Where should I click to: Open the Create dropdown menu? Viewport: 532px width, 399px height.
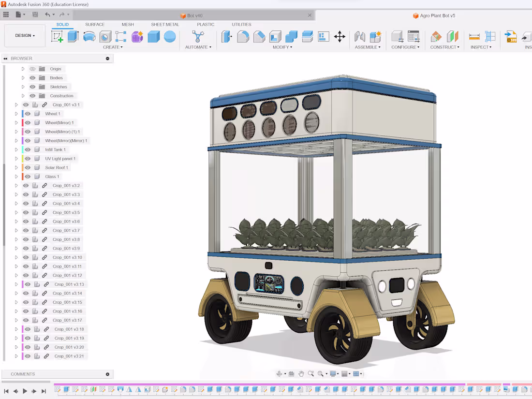pyautogui.click(x=113, y=47)
